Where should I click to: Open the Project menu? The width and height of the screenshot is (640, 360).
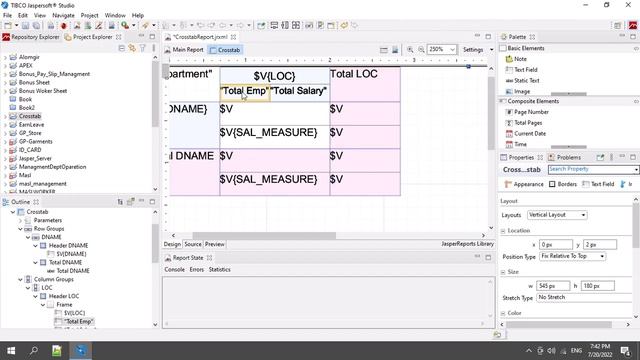coord(89,15)
